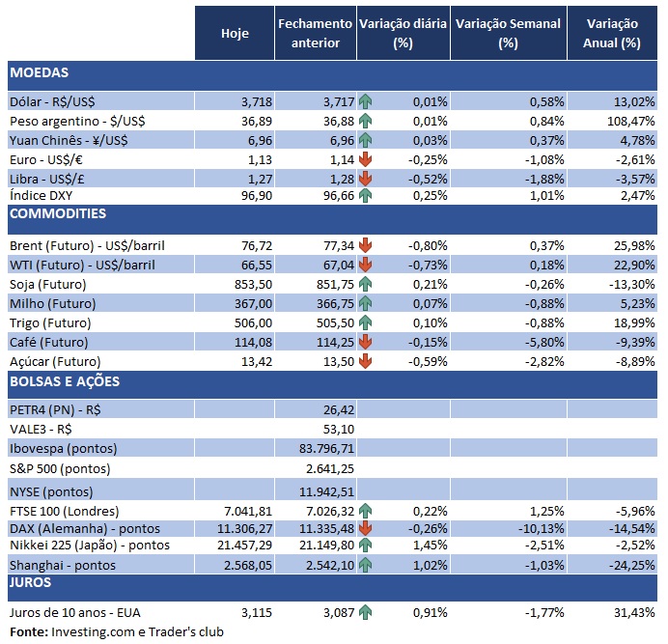Select the Hoje column header

pos(235,34)
